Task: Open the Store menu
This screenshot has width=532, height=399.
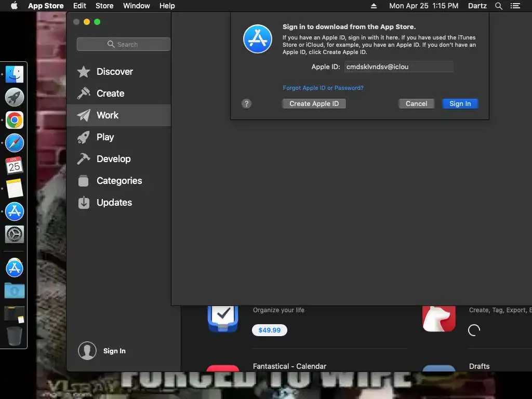Action: pos(104,6)
